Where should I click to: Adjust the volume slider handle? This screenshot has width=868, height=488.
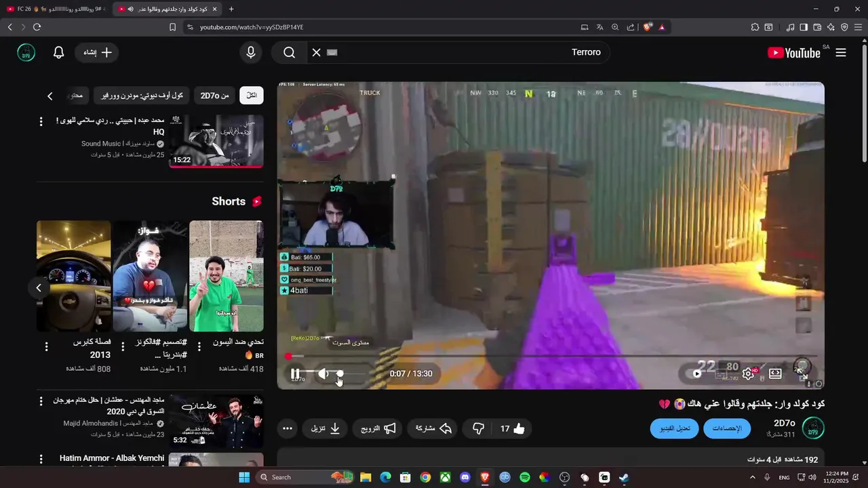tap(340, 373)
